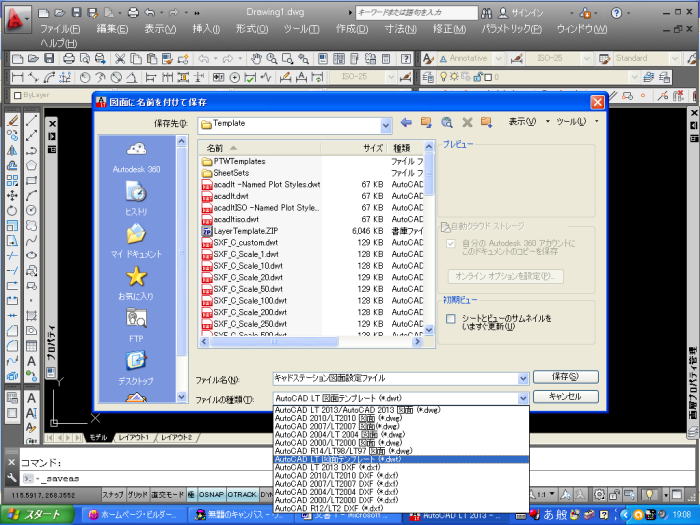Open the ファイル(F) menu

tap(60, 29)
